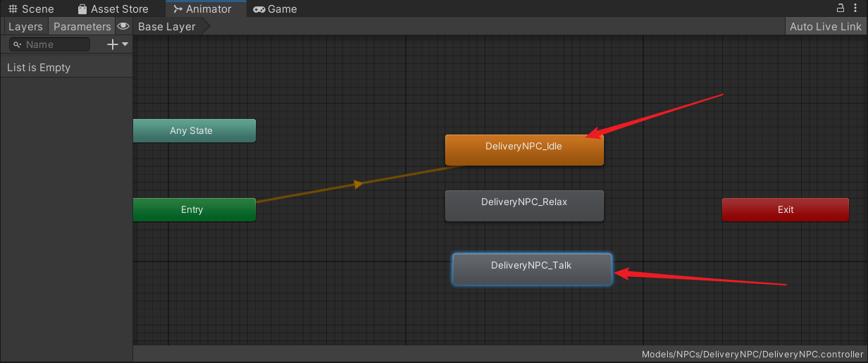Image resolution: width=868 pixels, height=363 pixels.
Task: Switch to the Game tab
Action: [x=275, y=9]
